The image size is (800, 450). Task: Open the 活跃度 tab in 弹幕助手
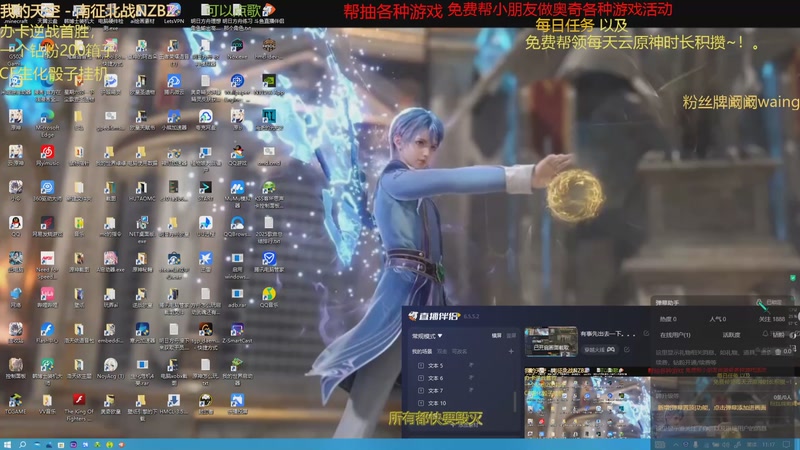coord(731,335)
